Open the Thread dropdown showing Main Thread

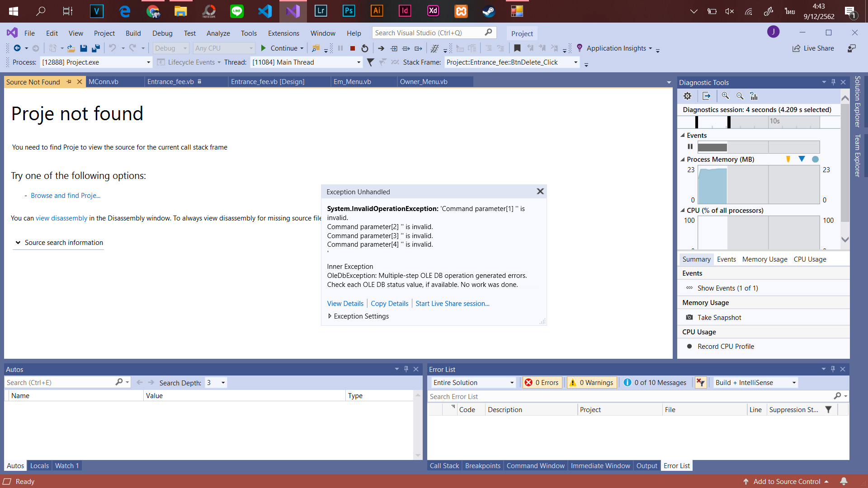[x=359, y=62]
